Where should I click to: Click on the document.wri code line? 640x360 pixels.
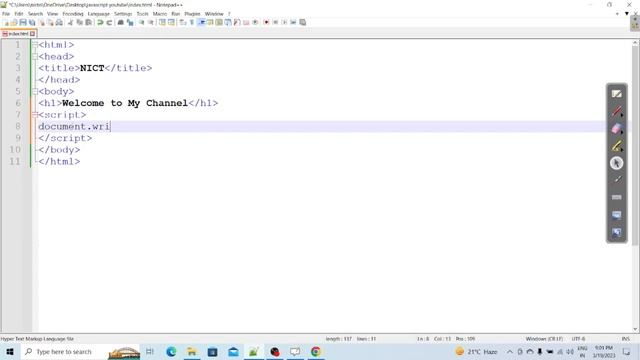(74, 127)
